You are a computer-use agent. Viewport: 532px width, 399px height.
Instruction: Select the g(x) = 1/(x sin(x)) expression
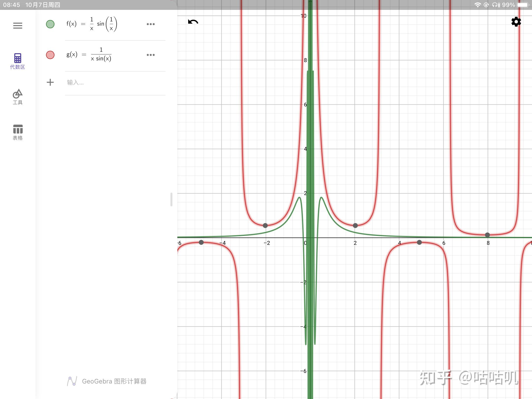[x=89, y=55]
